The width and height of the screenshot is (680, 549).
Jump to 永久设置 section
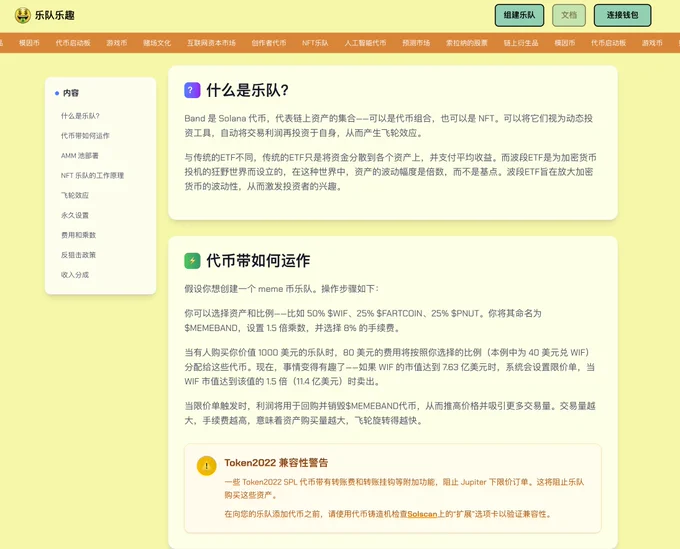point(75,215)
